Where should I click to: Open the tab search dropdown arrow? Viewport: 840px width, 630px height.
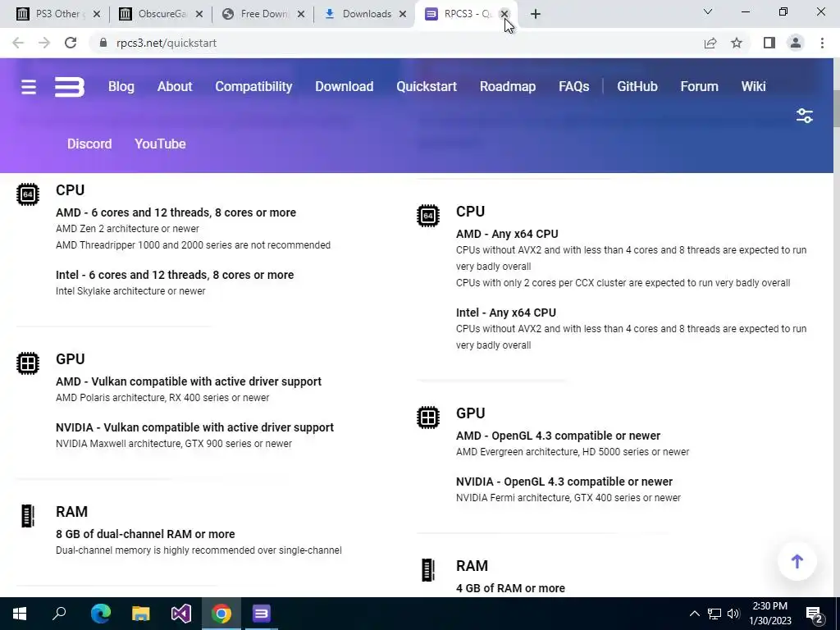[x=708, y=11]
